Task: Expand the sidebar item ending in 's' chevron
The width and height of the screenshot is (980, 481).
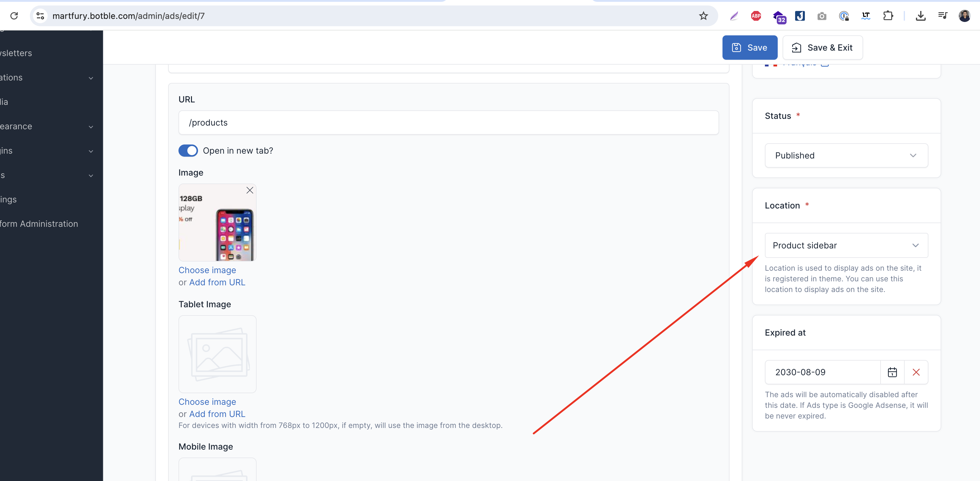Action: 91,176
